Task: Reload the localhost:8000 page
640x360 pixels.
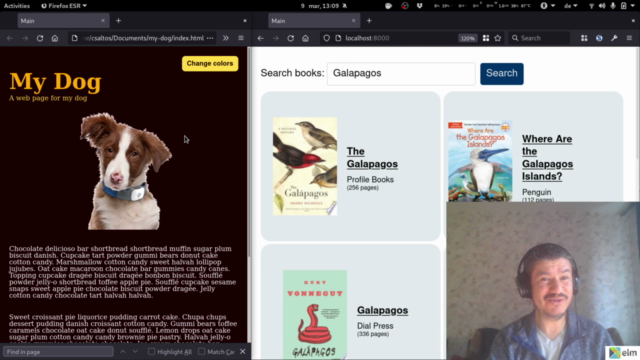Action: pyautogui.click(x=291, y=38)
